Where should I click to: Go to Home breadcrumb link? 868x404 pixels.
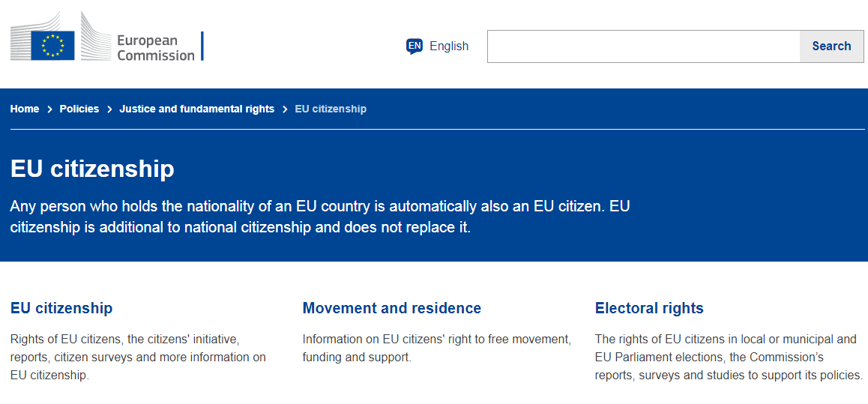tap(24, 109)
